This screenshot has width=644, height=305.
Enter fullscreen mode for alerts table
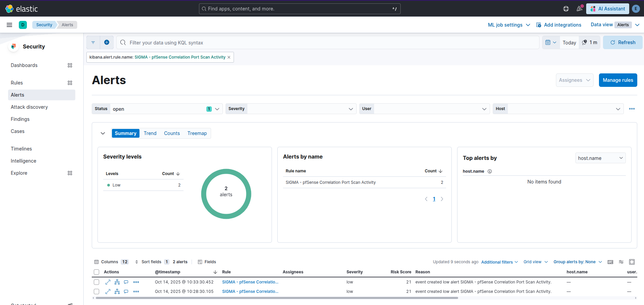(x=632, y=262)
